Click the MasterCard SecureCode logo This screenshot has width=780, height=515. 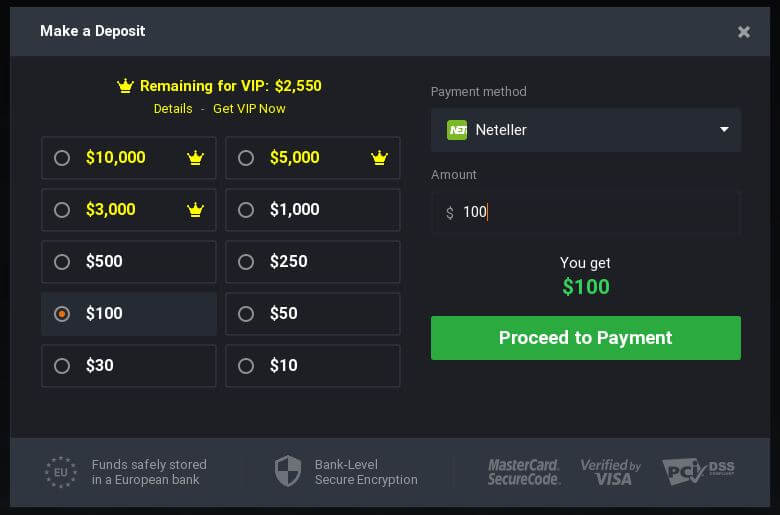click(x=523, y=472)
